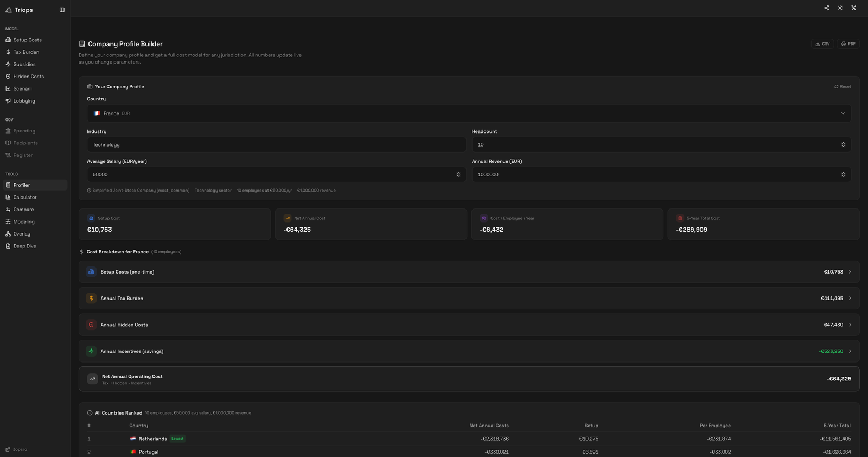Click the Average Salary stepper arrows
The height and width of the screenshot is (457, 868).
coord(458,175)
